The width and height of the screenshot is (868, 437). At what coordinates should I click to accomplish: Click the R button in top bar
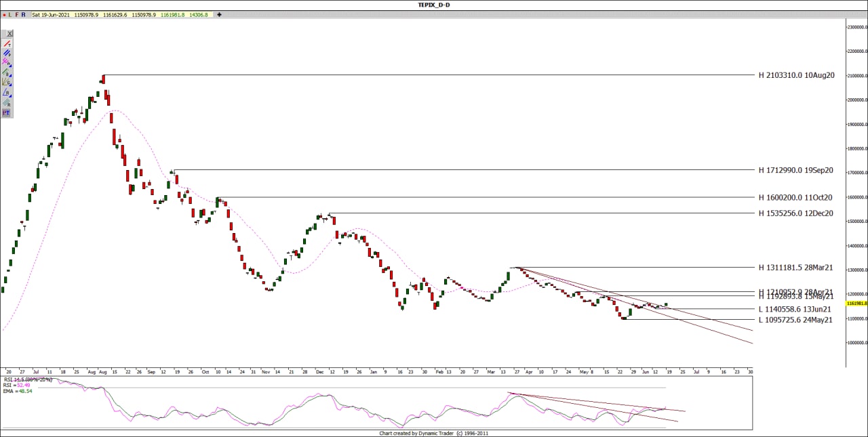coord(24,14)
